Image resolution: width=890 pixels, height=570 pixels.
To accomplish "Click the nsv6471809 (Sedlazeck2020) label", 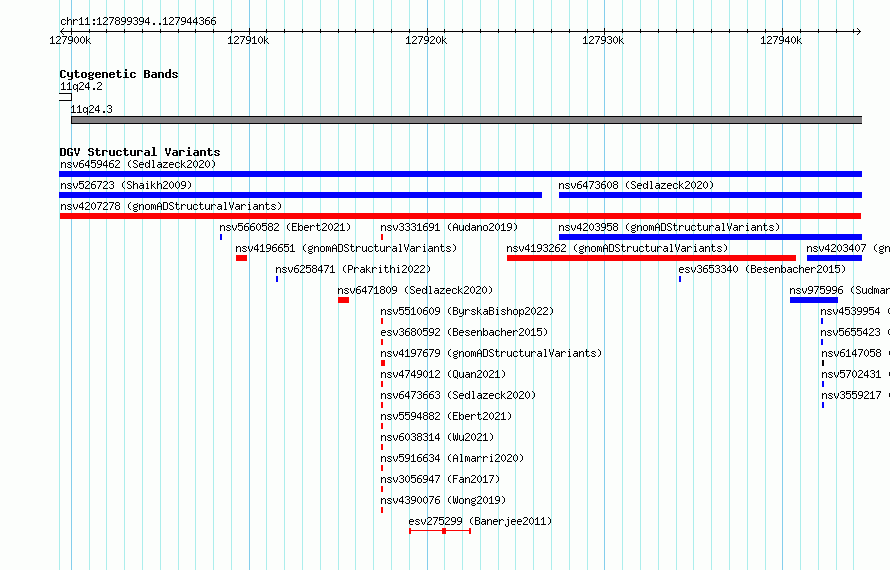I will (x=415, y=290).
